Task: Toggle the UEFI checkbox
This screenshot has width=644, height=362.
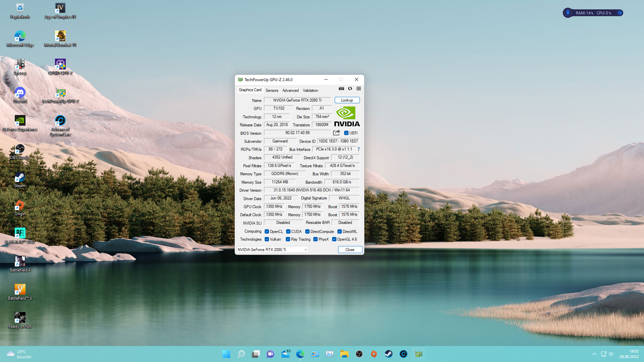Action: [346, 133]
